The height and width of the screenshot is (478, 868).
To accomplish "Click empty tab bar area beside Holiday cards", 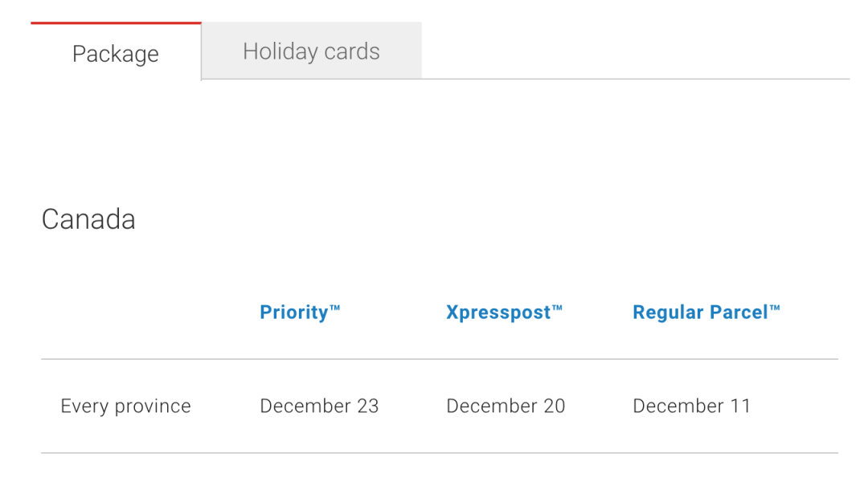I will click(636, 51).
